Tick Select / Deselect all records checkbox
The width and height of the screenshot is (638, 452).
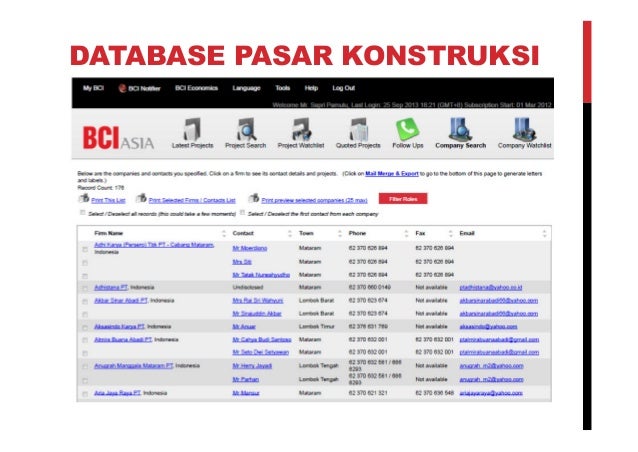coord(83,213)
